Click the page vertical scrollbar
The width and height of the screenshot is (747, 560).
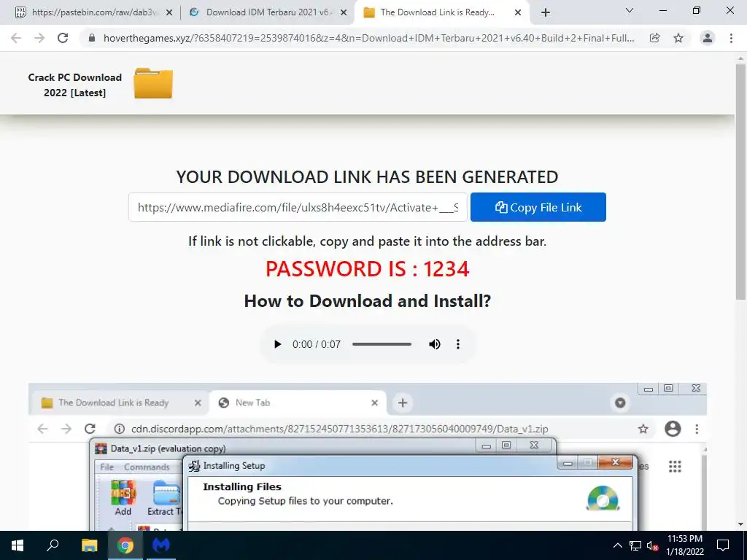[x=740, y=182]
